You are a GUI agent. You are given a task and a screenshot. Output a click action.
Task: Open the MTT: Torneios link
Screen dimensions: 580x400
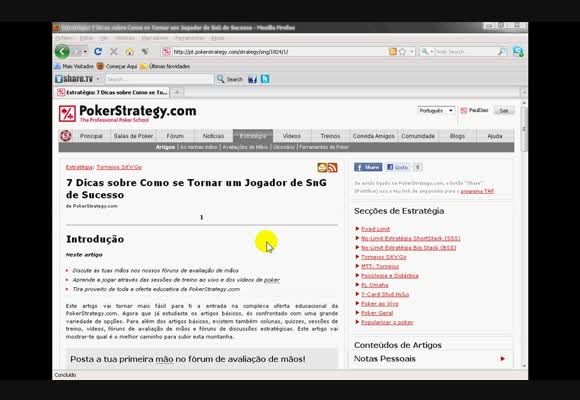tap(380, 266)
